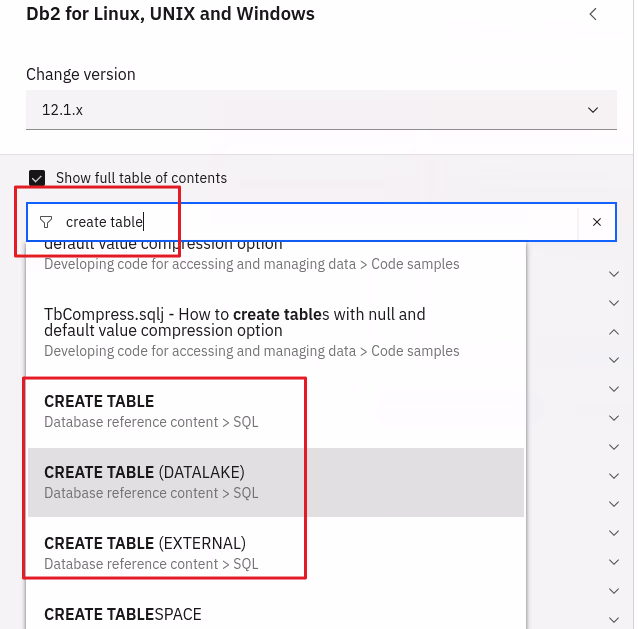Select CREATE TABLE (DATALAKE) result
638x629 pixels.
click(x=275, y=483)
